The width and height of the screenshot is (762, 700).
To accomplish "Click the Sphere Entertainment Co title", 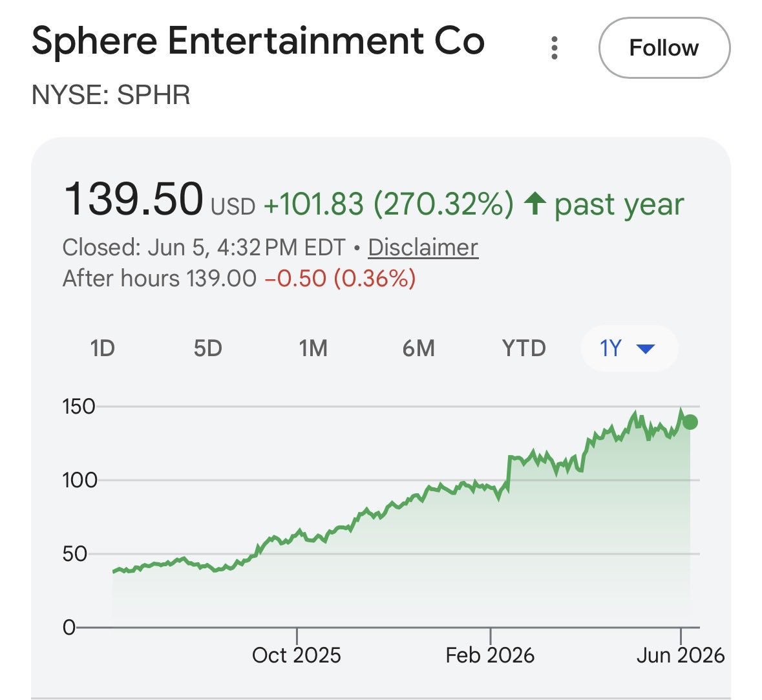I will [x=258, y=42].
